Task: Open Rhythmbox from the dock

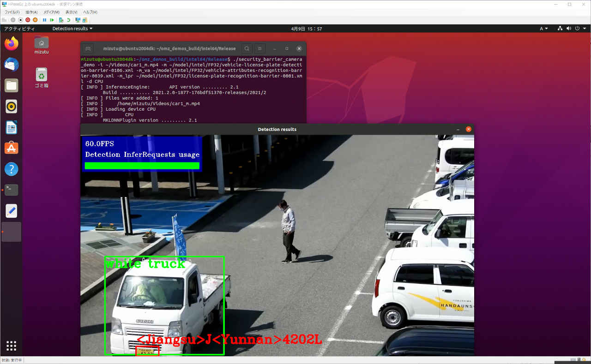Action: [12, 107]
